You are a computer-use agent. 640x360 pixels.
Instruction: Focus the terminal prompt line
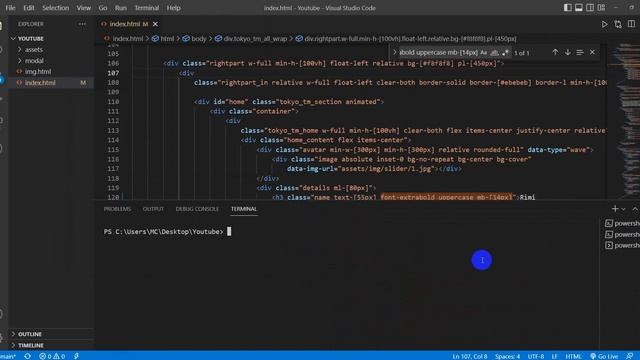coord(167,231)
